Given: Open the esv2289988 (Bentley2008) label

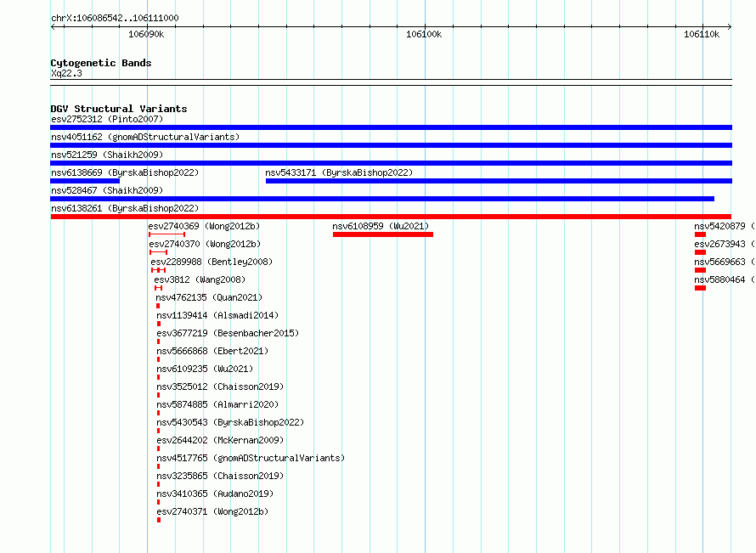Looking at the screenshot, I should (212, 262).
